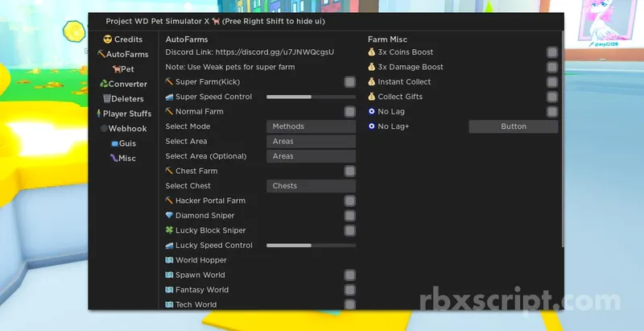The width and height of the screenshot is (644, 331).
Task: Click the worm icon next to Misc
Action: click(x=114, y=158)
